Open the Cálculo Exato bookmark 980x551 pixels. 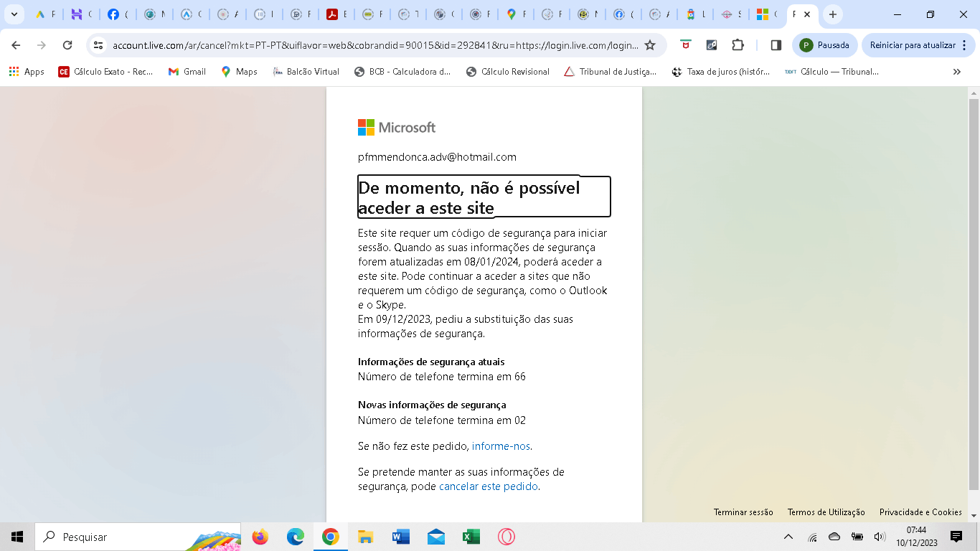coord(105,72)
